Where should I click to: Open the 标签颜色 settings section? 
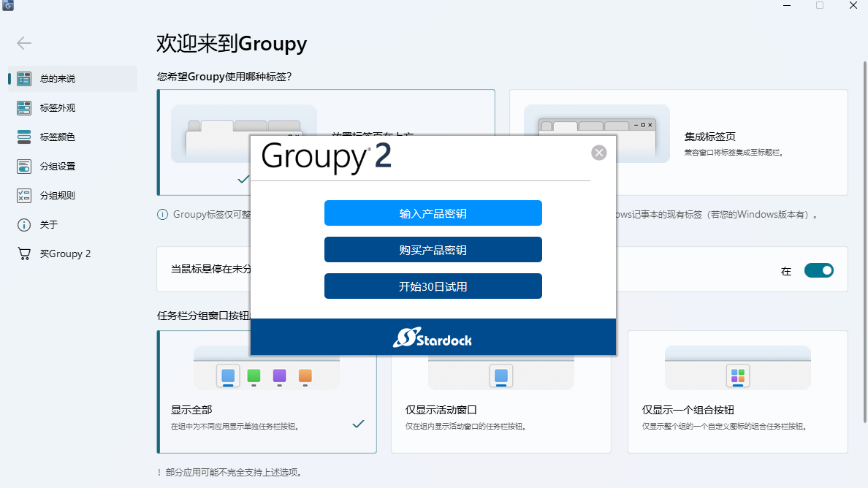(x=23, y=137)
